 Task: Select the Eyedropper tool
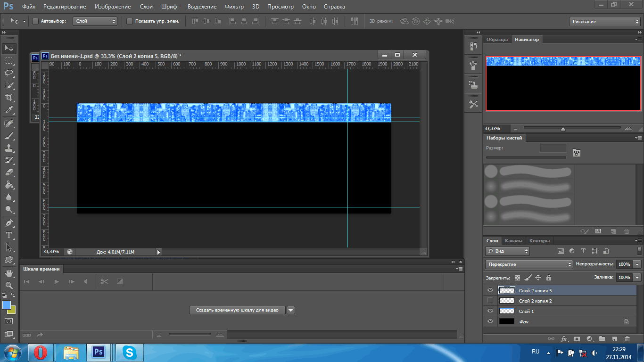[8, 110]
